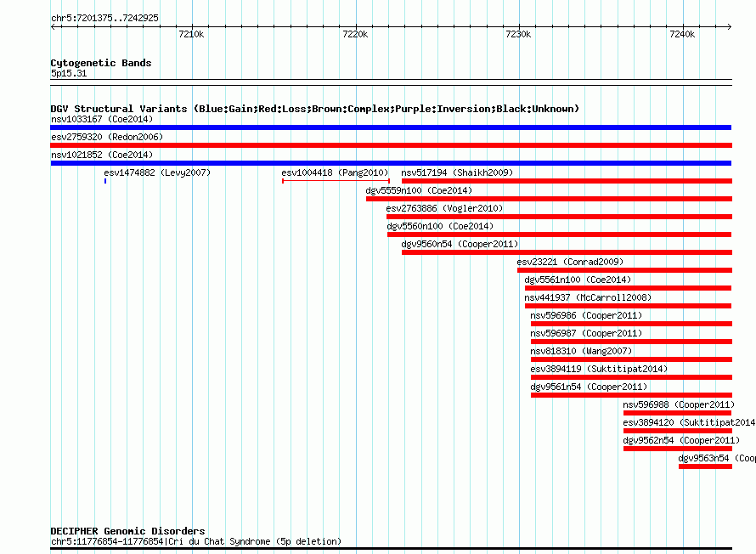Select the red dgv9560n54 loss bar
Viewport: 756px width, 554px height.
(x=567, y=252)
